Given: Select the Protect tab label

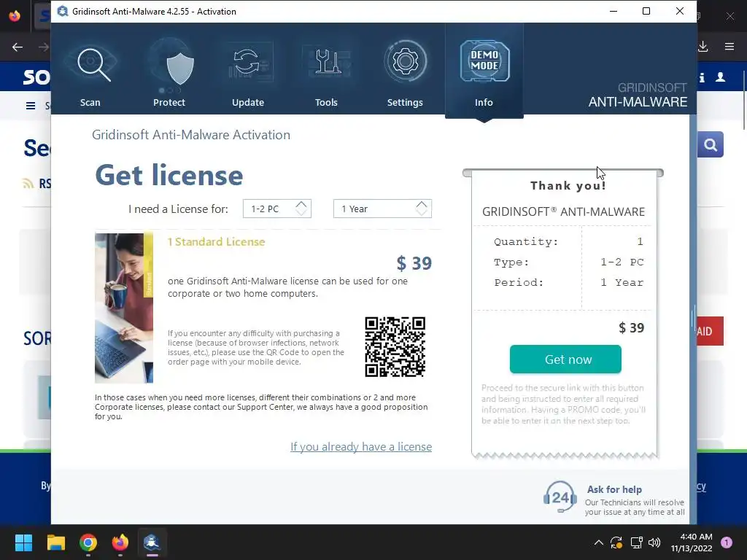Looking at the screenshot, I should point(169,102).
